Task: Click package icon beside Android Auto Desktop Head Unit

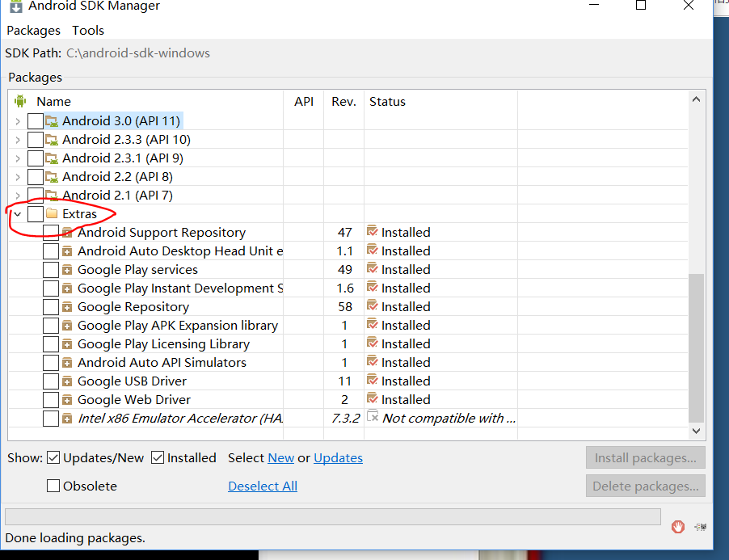Action: tap(67, 251)
